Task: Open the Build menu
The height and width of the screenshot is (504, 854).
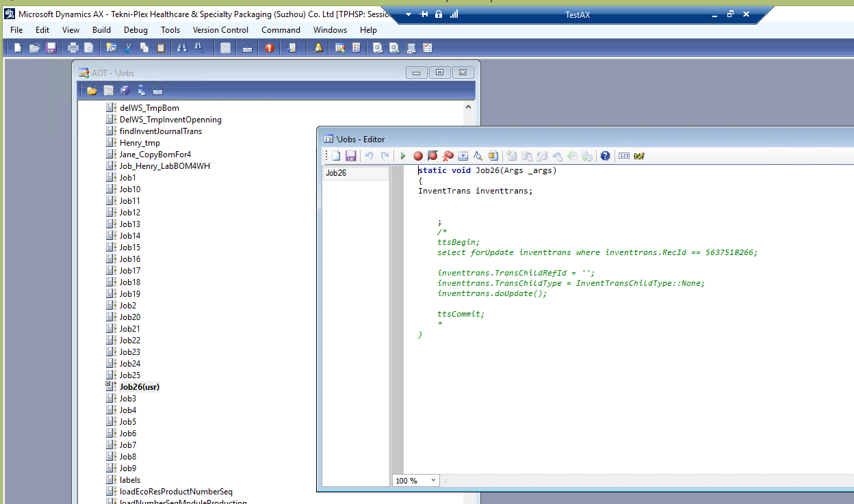Action: click(101, 30)
